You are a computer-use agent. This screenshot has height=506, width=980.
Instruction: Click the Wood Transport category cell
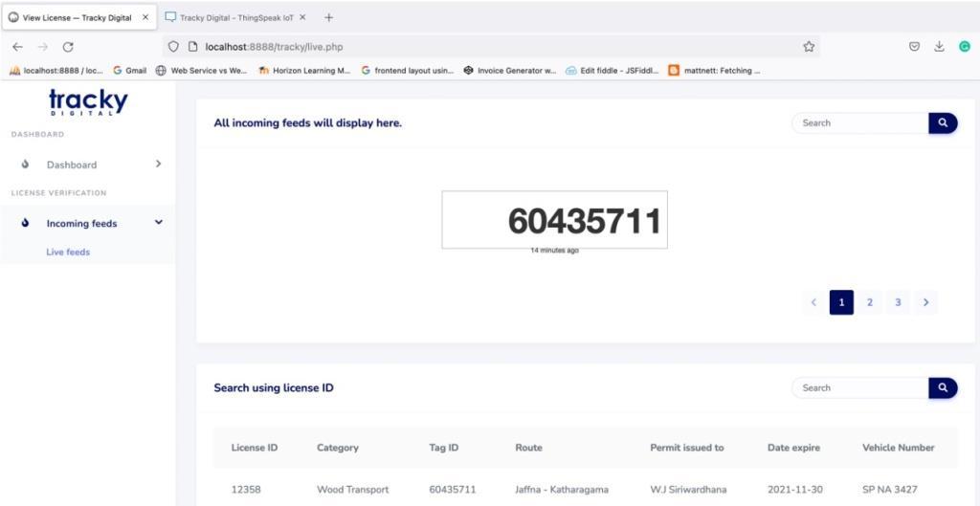pyautogui.click(x=352, y=489)
